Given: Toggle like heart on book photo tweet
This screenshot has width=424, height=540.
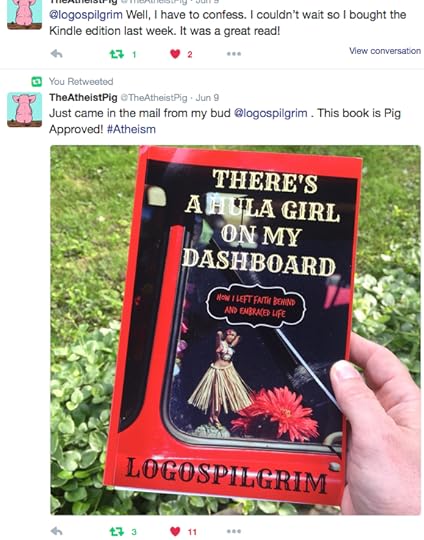Looking at the screenshot, I should click(x=175, y=531).
